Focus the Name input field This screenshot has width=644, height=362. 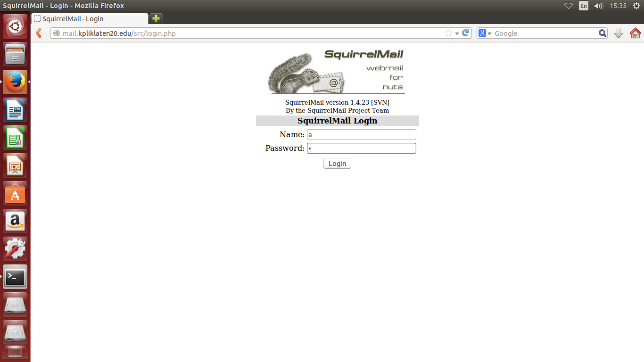[x=362, y=135]
